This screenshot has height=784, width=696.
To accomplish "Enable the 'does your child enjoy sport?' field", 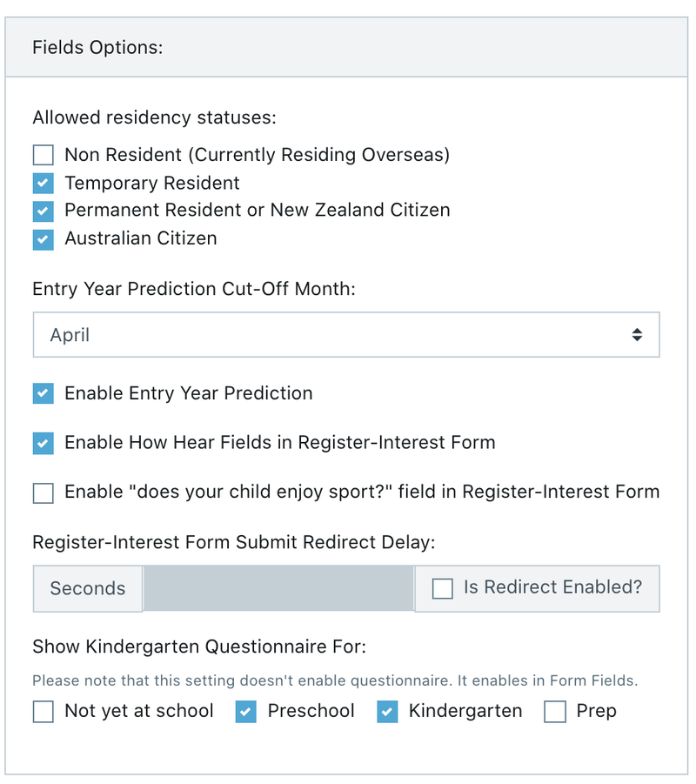I will click(43, 493).
